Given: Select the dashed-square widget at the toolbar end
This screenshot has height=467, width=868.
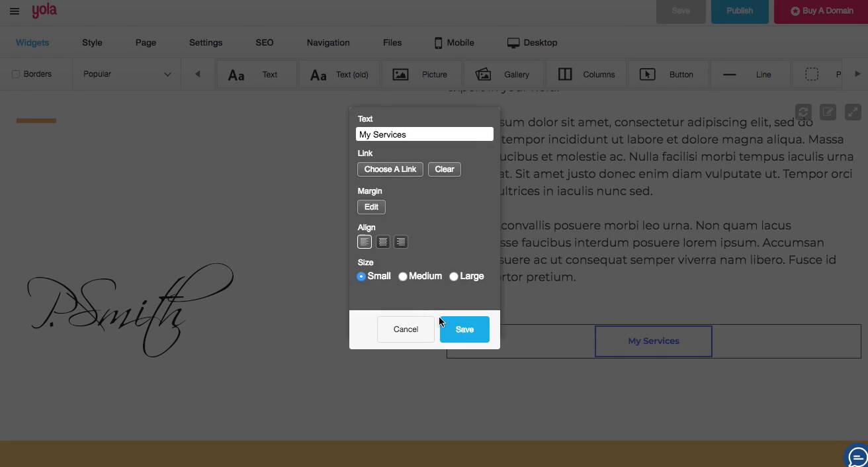Looking at the screenshot, I should (812, 75).
